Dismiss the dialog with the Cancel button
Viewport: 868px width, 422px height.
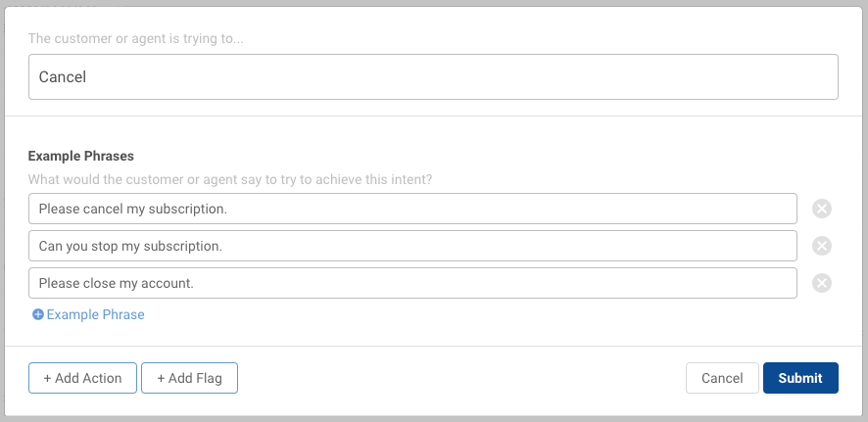click(722, 378)
